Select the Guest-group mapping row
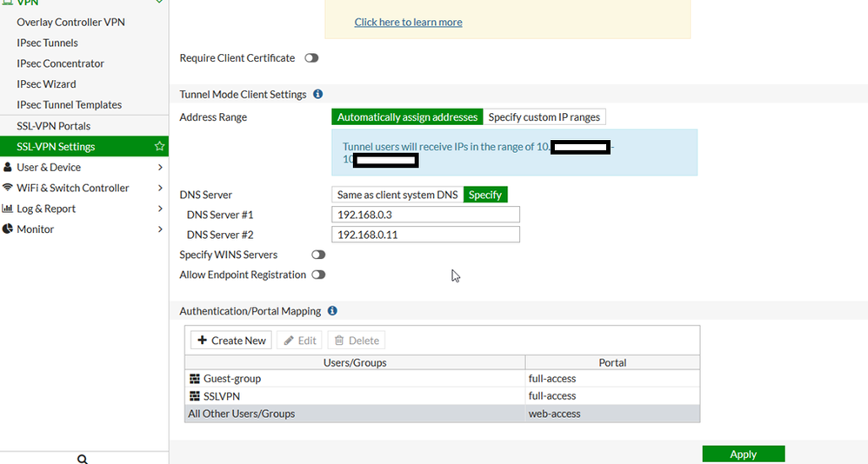The width and height of the screenshot is (868, 464). click(x=443, y=378)
